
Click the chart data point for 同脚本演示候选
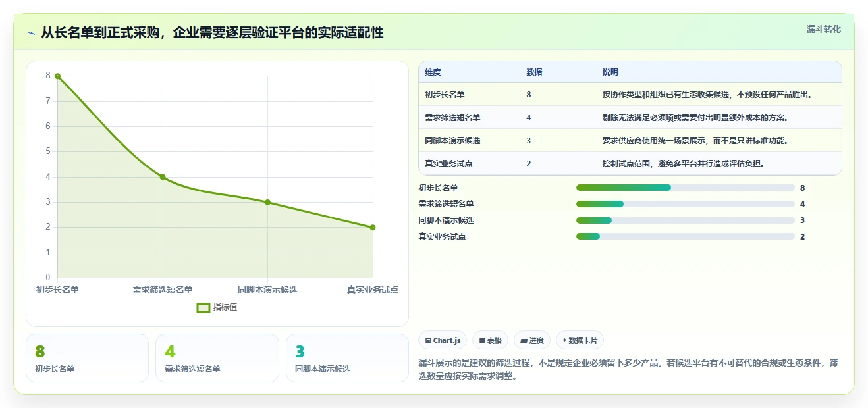(x=267, y=202)
